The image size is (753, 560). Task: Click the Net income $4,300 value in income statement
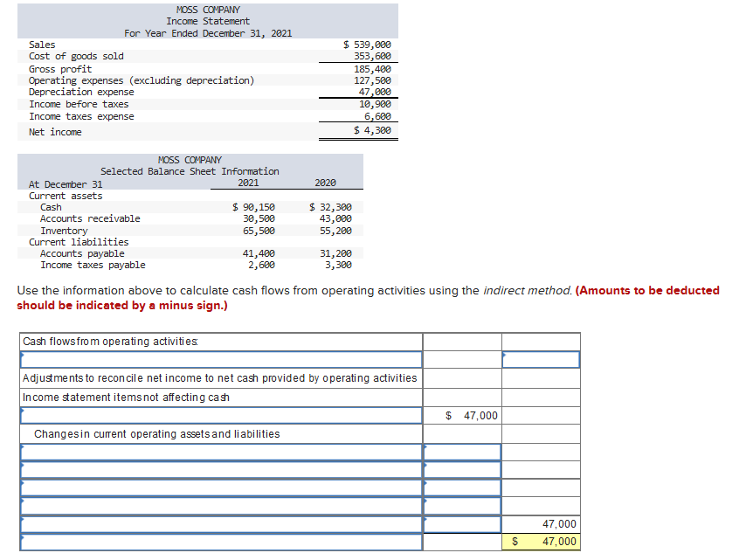tap(372, 131)
